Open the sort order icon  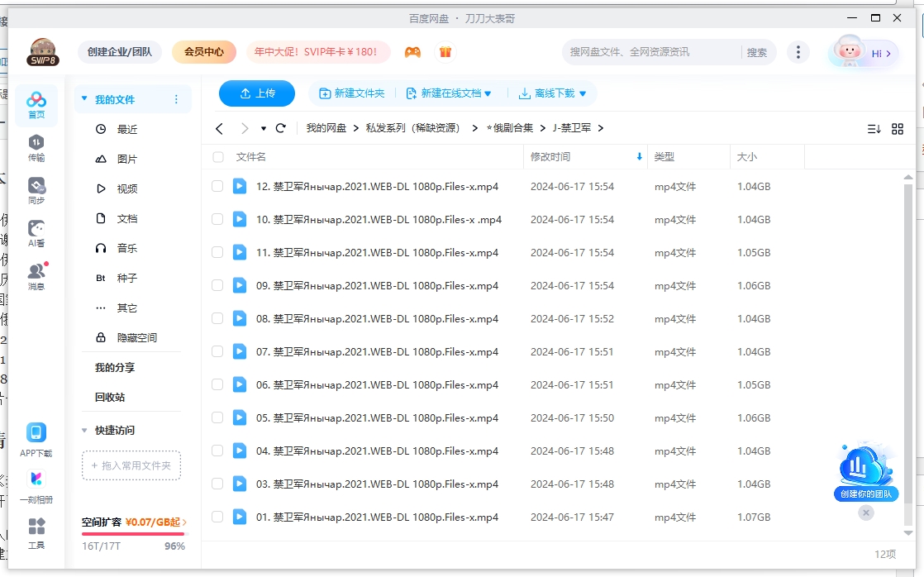pos(874,128)
